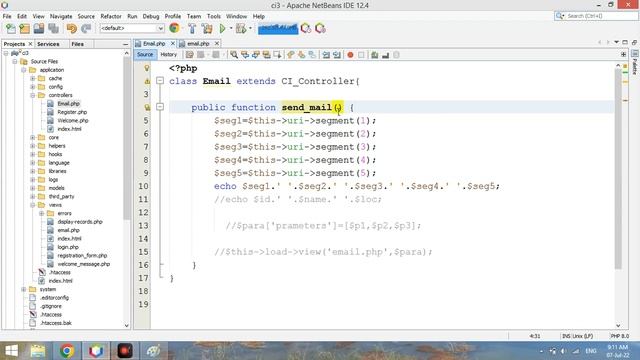Open Chrome from the Windows taskbar

pyautogui.click(x=67, y=351)
